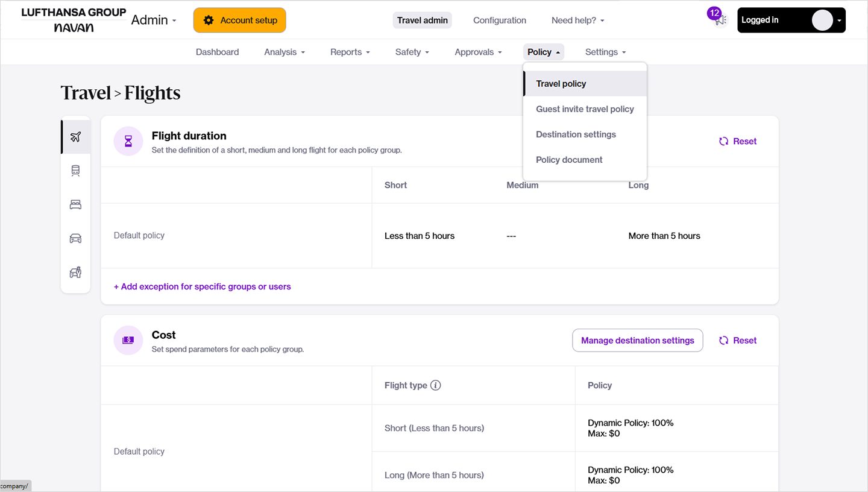Choose Destination settings from Policy menu
This screenshot has height=492, width=868.
576,134
